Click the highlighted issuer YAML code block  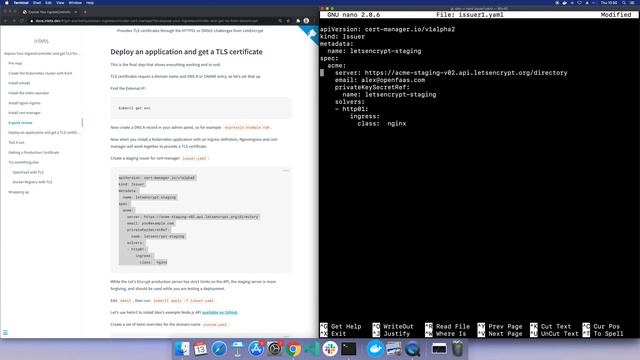click(201, 220)
